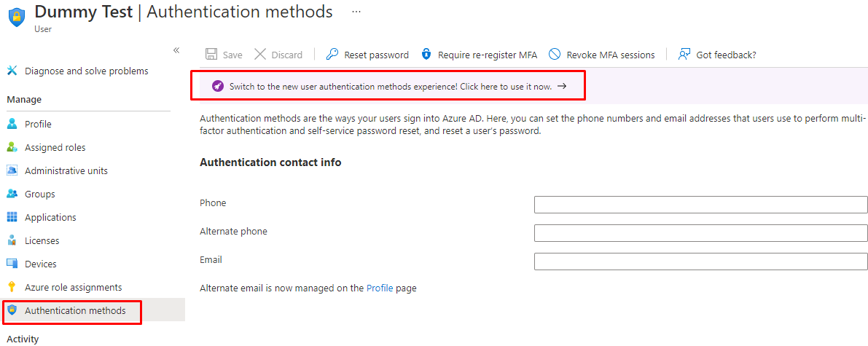The height and width of the screenshot is (346, 868).
Task: Focus the Email text field
Action: tap(700, 262)
